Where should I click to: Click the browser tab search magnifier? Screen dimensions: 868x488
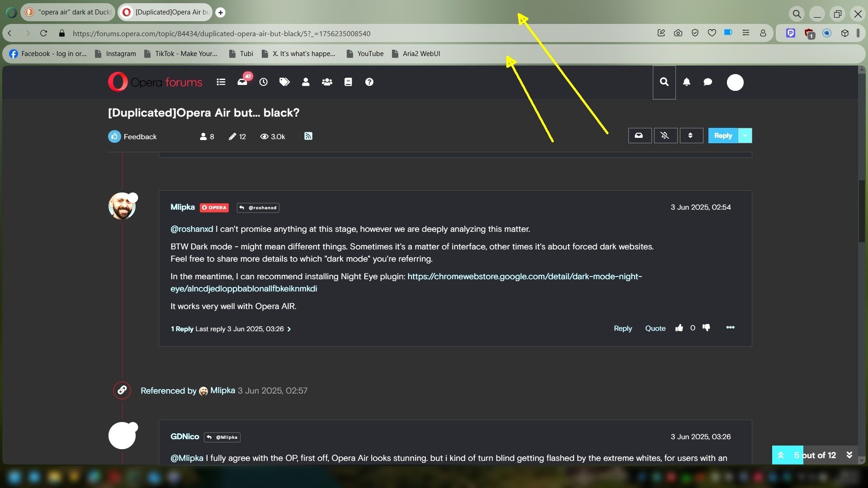point(797,14)
